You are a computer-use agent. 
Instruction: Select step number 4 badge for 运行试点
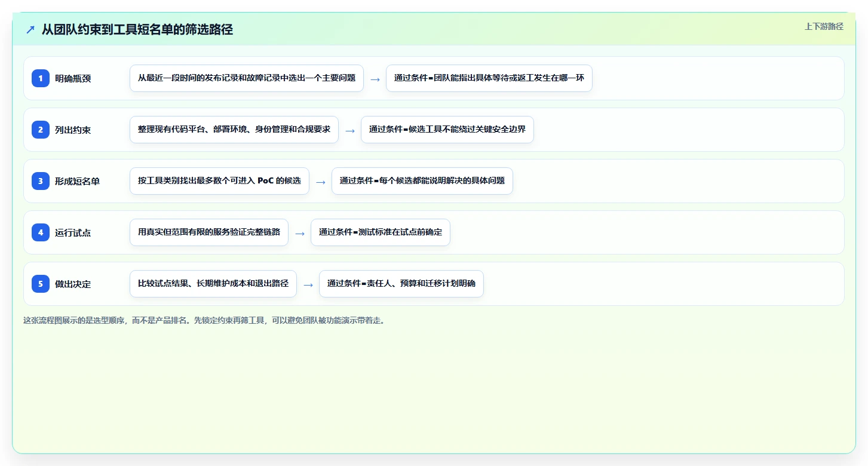tap(41, 232)
